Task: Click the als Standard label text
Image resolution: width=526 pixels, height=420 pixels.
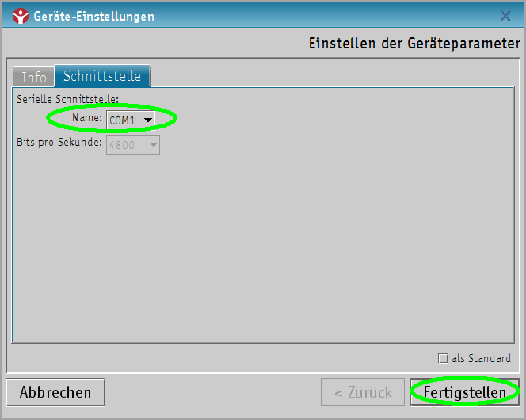Action: pos(481,358)
